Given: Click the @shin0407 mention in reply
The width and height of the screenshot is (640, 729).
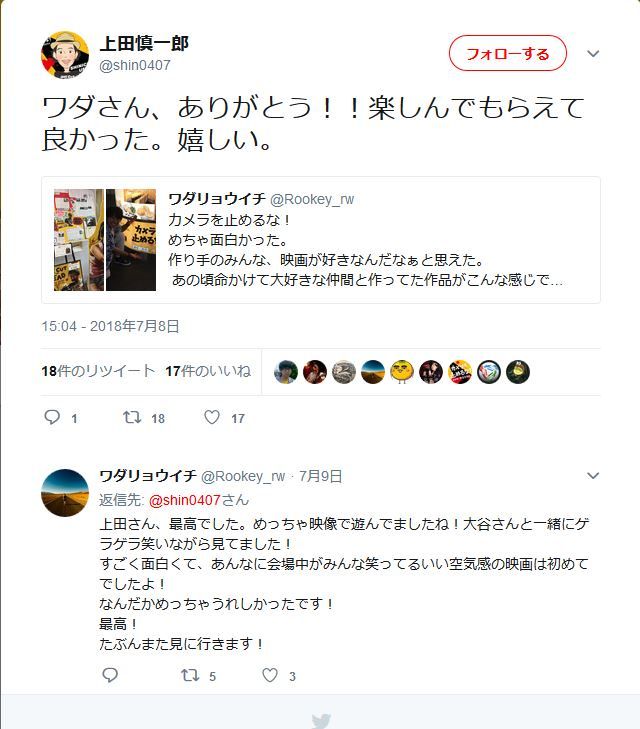Looking at the screenshot, I should coord(185,500).
